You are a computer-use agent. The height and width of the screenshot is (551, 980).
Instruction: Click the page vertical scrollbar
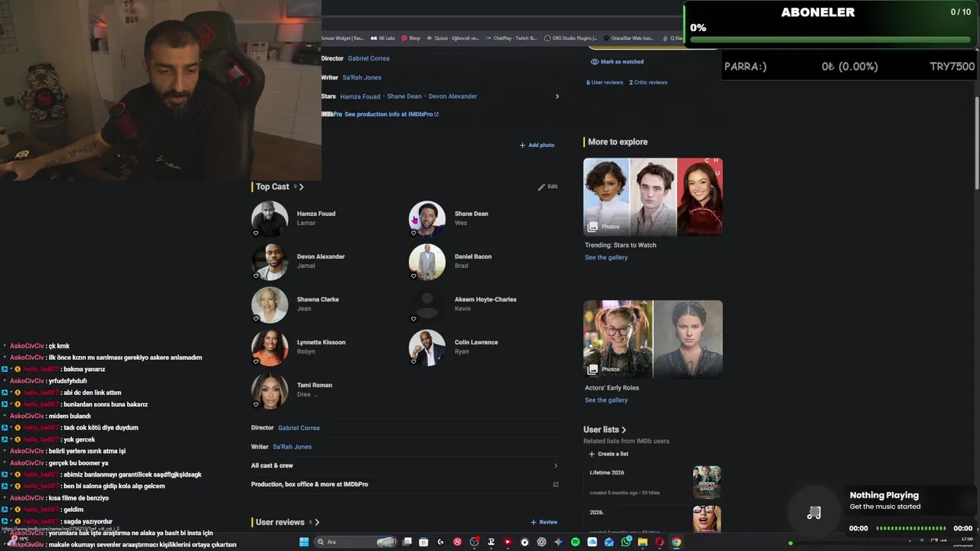coord(976,142)
